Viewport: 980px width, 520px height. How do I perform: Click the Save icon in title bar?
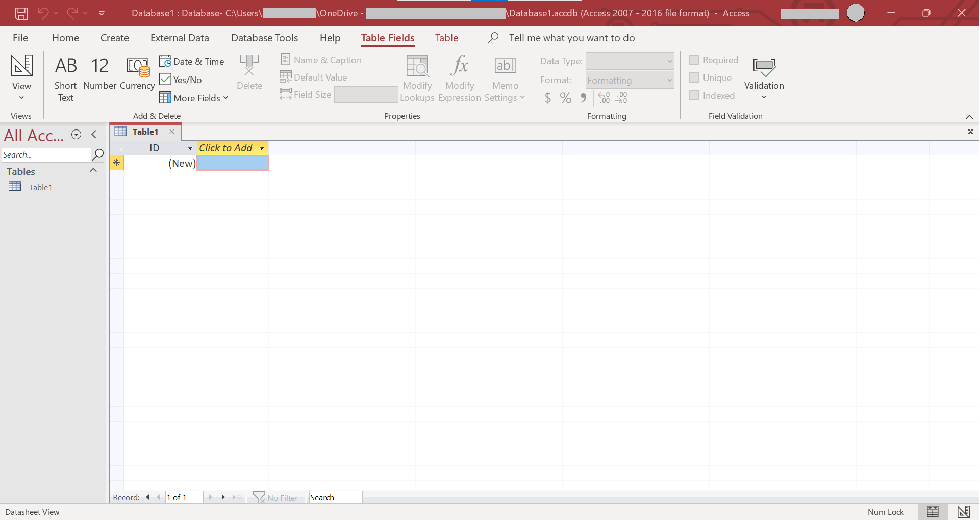pos(21,13)
